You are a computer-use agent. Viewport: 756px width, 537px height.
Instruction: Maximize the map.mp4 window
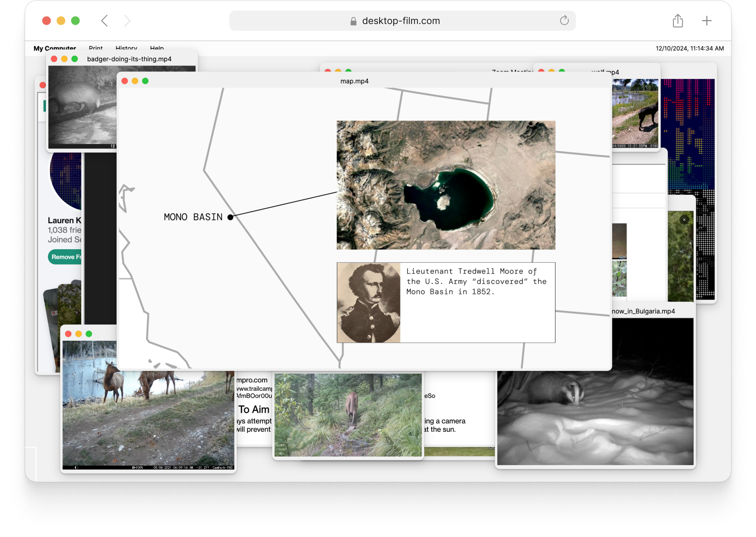pos(145,81)
